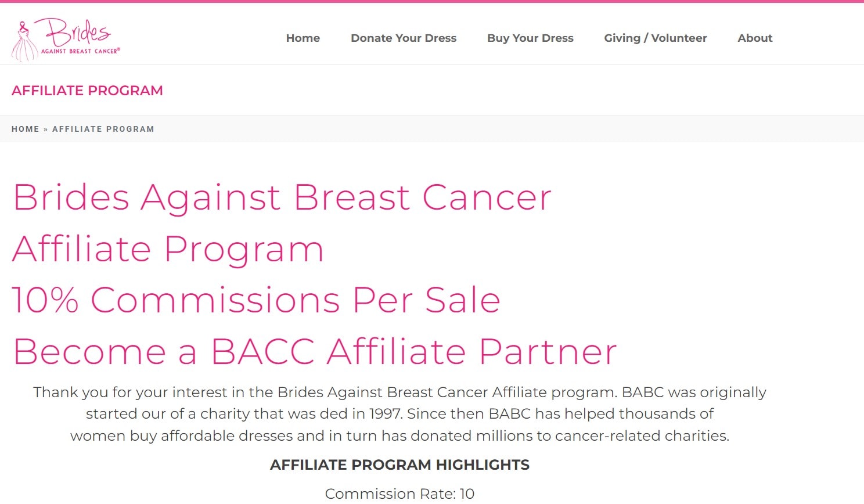This screenshot has width=864, height=504.
Task: Click the breadcrumb separator arrow
Action: point(46,129)
